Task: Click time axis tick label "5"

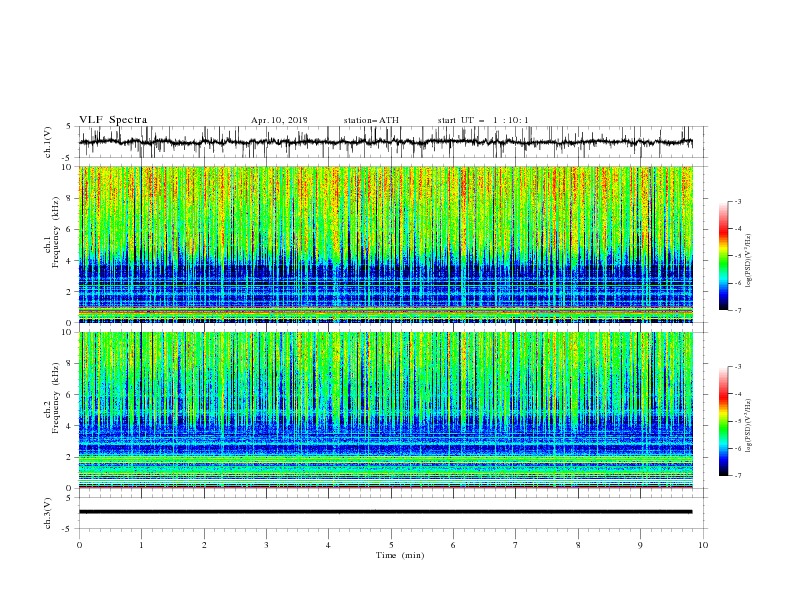Action: 391,545
